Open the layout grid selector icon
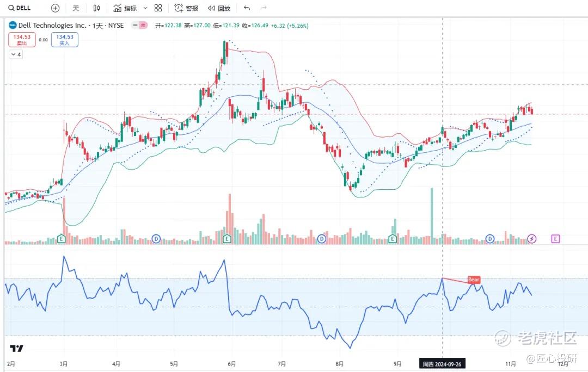This screenshot has height=372, width=588. [158, 8]
